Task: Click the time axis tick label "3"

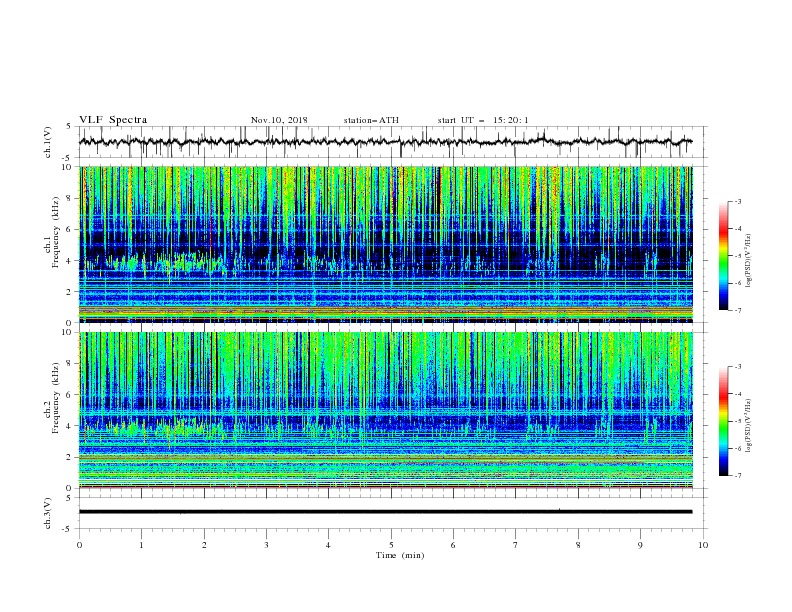Action: [x=266, y=545]
